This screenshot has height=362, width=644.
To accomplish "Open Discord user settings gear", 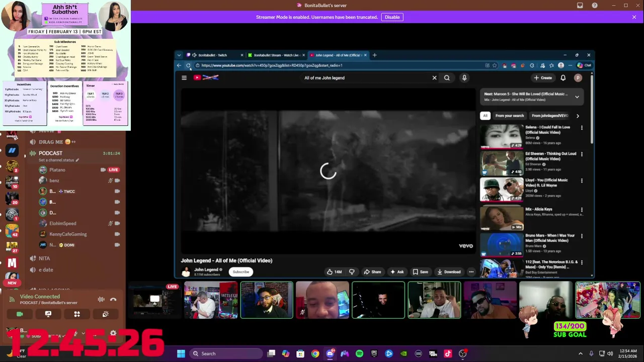I will pyautogui.click(x=113, y=333).
